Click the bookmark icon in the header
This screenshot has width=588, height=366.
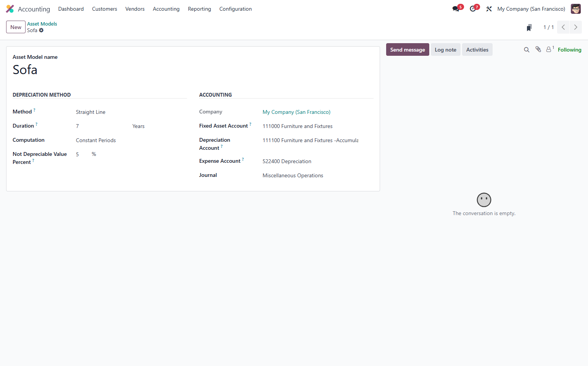coord(529,28)
